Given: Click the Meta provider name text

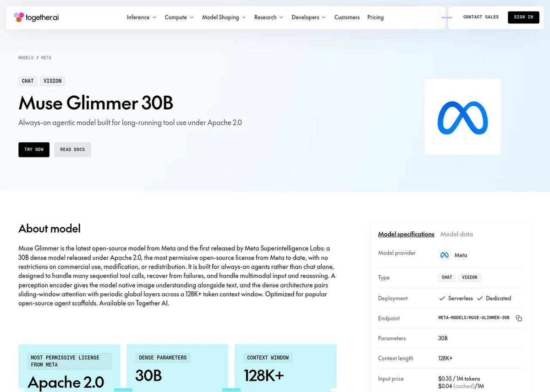Looking at the screenshot, I should click(461, 256).
